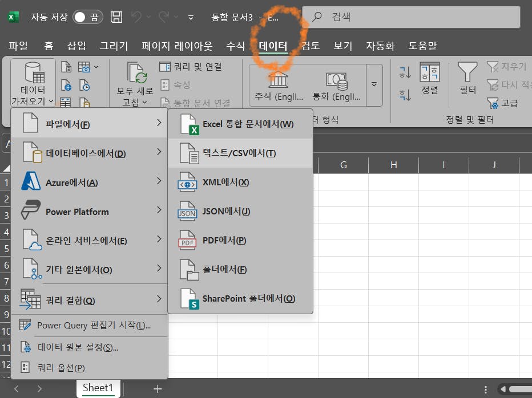Select row 1 header
Screen dimensions: 532x398
tap(6, 182)
